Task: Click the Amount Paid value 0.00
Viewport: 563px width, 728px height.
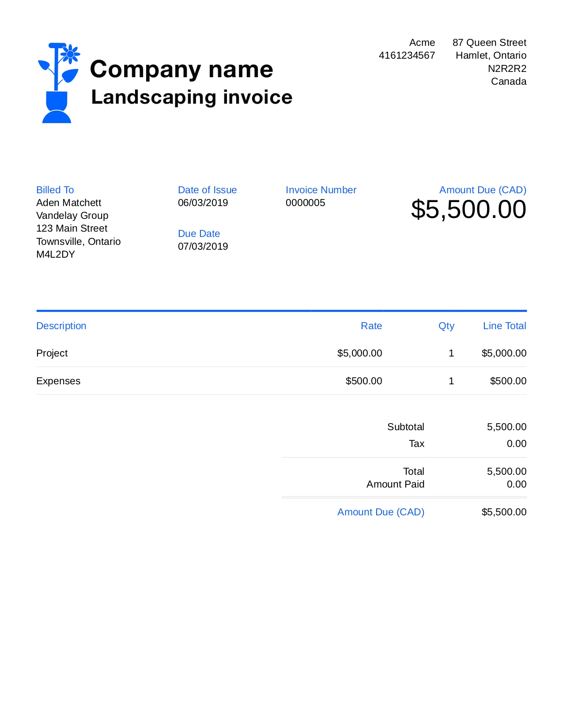Action: click(x=517, y=484)
